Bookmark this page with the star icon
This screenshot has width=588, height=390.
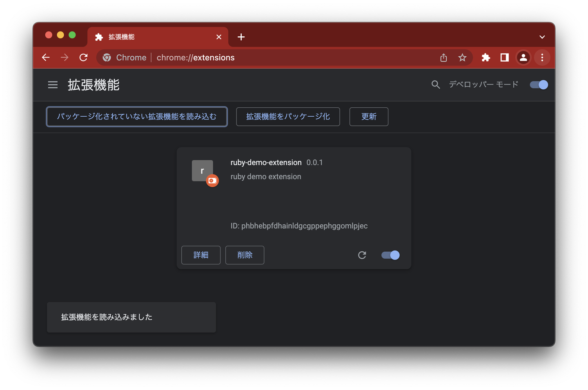click(x=462, y=58)
